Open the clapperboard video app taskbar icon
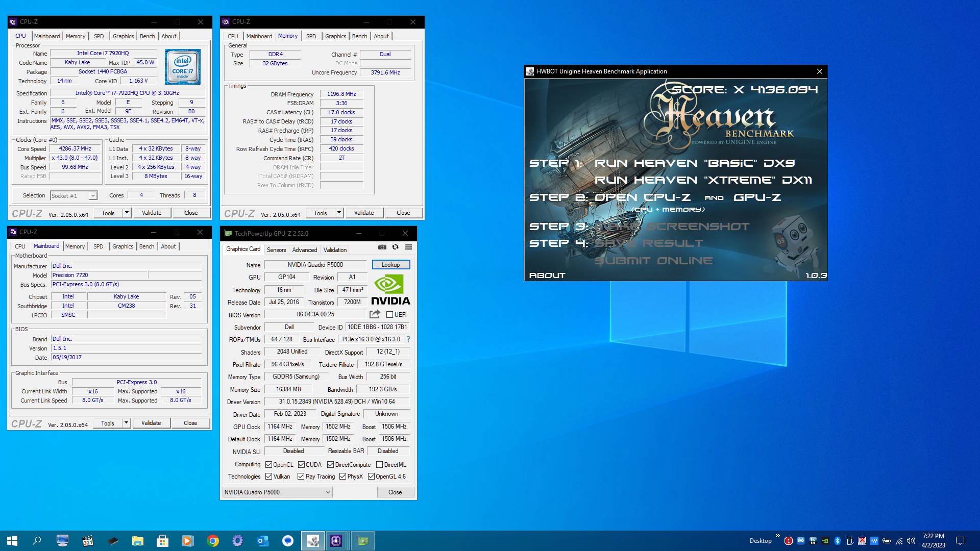The image size is (980, 551). (x=87, y=541)
